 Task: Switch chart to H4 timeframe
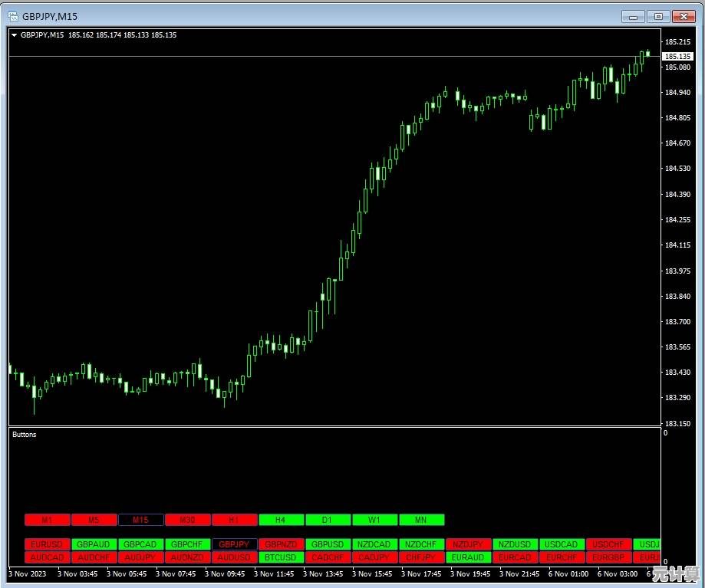click(281, 520)
